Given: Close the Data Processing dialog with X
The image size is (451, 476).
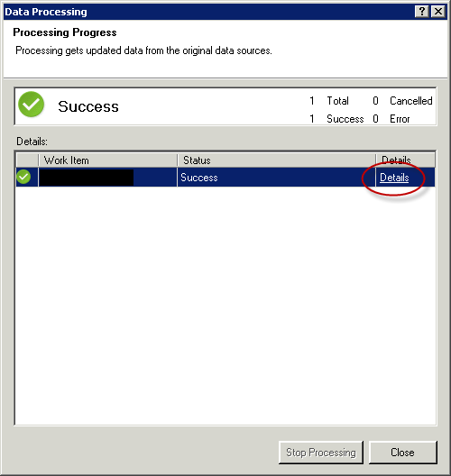Looking at the screenshot, I should tap(438, 12).
